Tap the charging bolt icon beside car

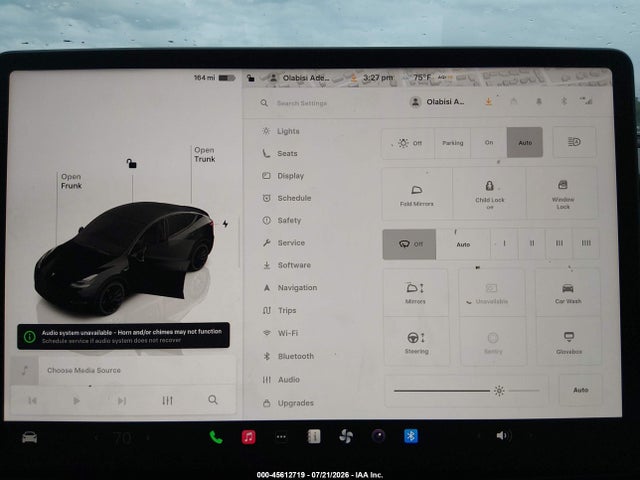(x=225, y=224)
